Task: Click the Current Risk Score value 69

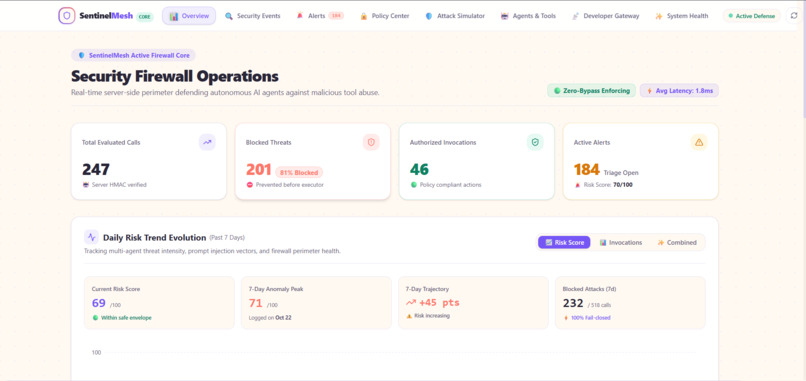Action: click(x=99, y=303)
